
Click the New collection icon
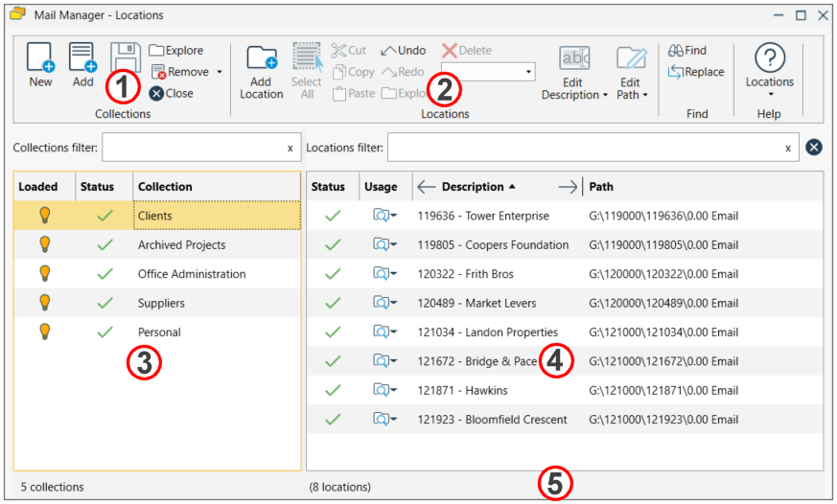(40, 59)
